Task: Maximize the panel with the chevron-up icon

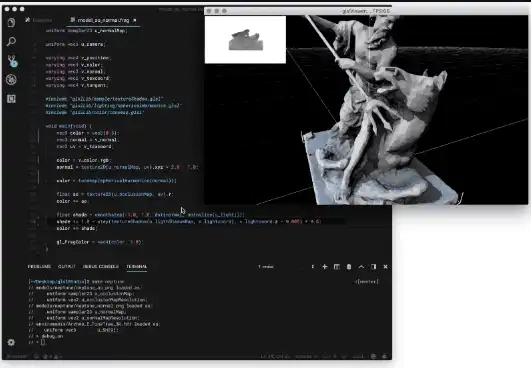Action: tap(361, 267)
